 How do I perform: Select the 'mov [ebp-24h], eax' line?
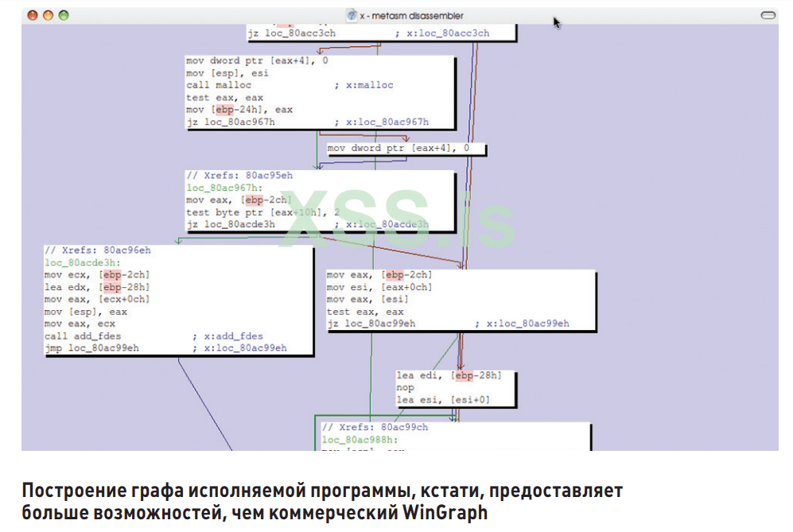coord(239,110)
